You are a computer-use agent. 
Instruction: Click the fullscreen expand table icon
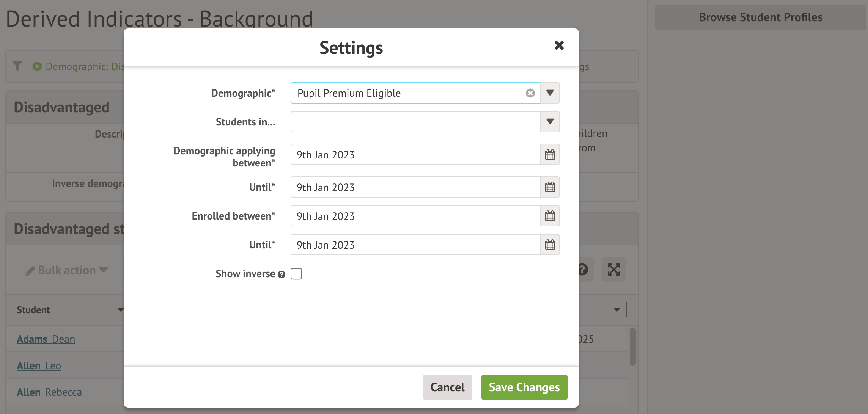pyautogui.click(x=613, y=270)
